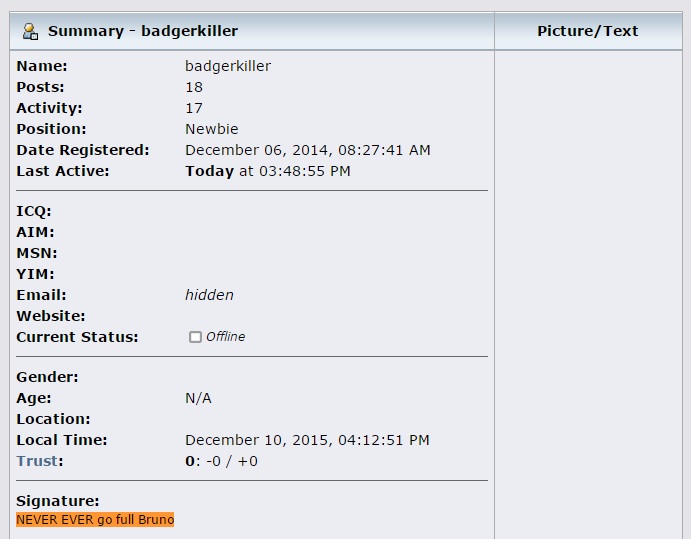This screenshot has width=691, height=539.
Task: Click the trust score 0: -0 / +0
Action: 221,461
